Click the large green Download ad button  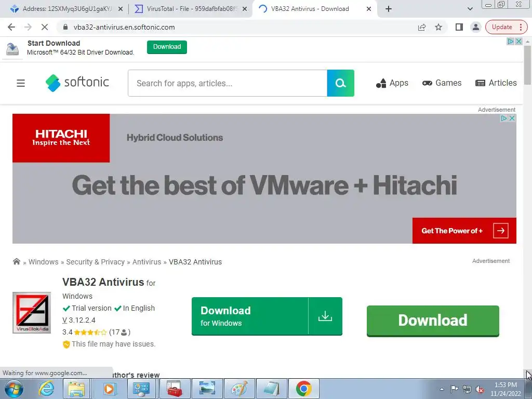point(433,321)
